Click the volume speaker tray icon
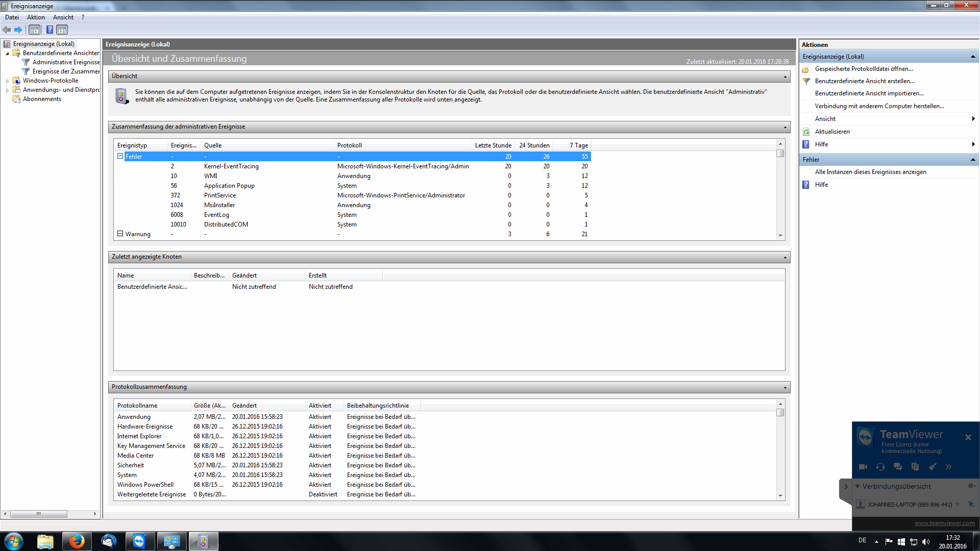This screenshot has width=980, height=551. click(926, 542)
